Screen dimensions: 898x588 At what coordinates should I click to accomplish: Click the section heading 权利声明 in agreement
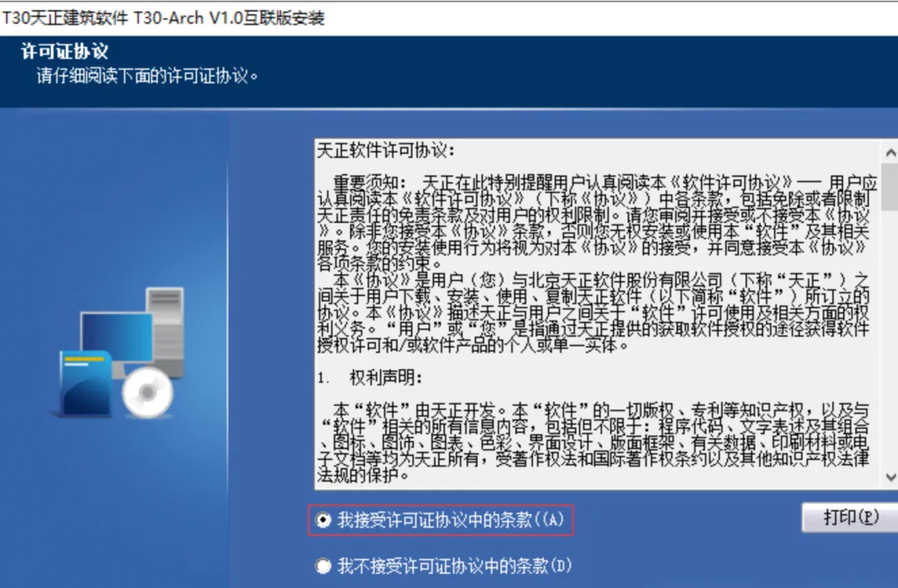(385, 378)
